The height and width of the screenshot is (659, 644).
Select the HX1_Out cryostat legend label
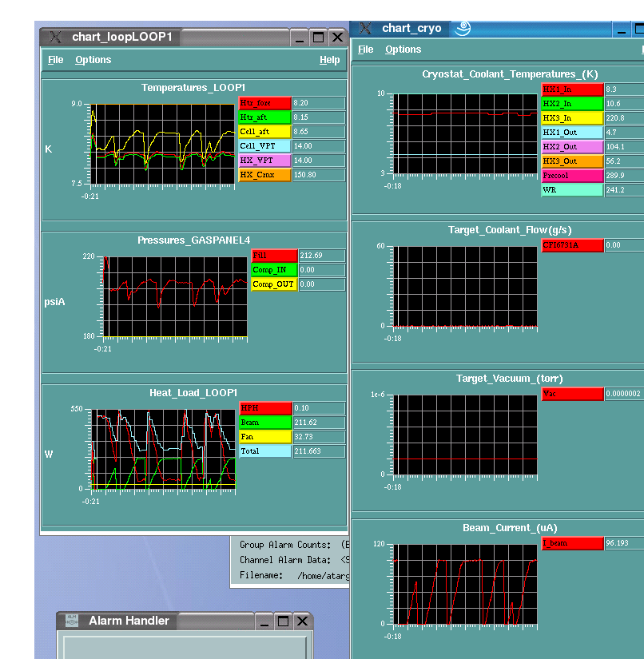tap(573, 133)
